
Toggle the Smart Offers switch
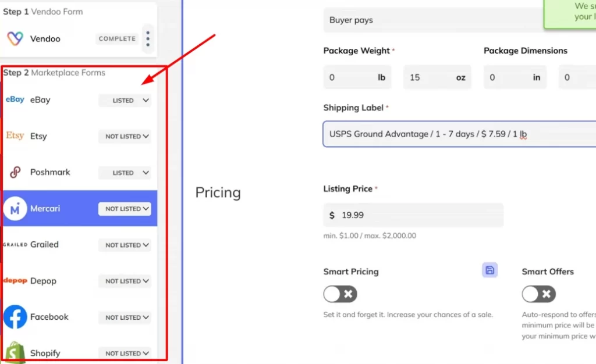tap(538, 294)
